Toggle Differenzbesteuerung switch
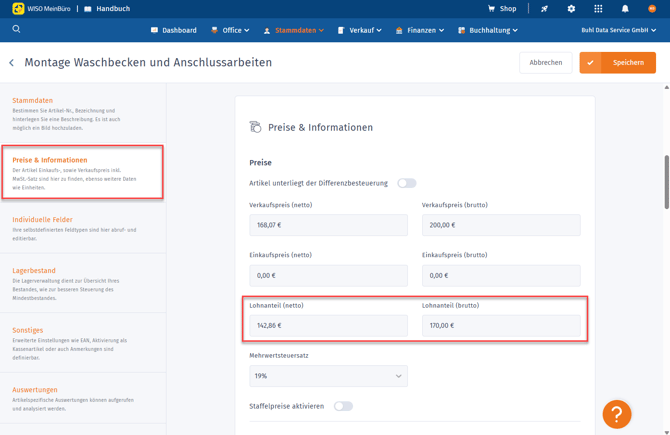The width and height of the screenshot is (670, 435). point(406,183)
